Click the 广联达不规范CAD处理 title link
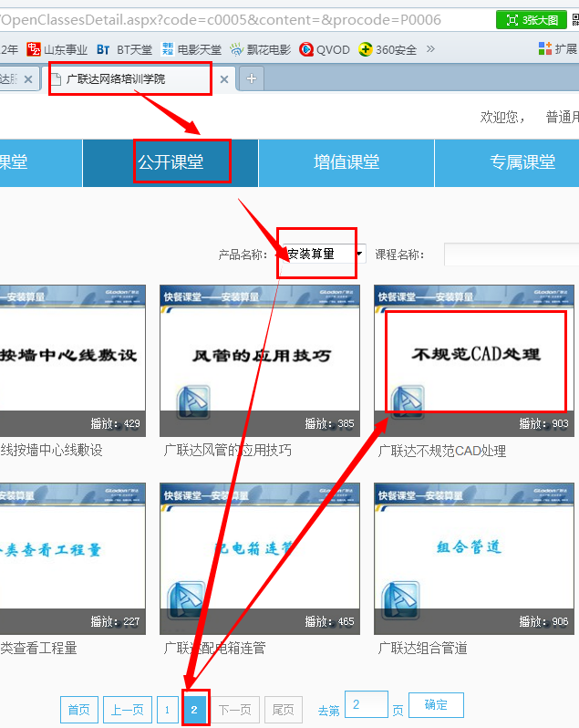Image resolution: width=579 pixels, height=728 pixels. point(441,451)
